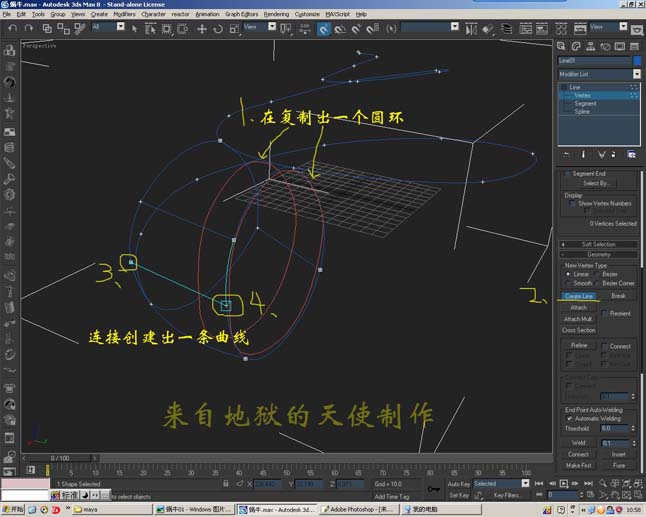This screenshot has height=517, width=646.
Task: Click the Threshold spinner arrows
Action: pos(633,428)
